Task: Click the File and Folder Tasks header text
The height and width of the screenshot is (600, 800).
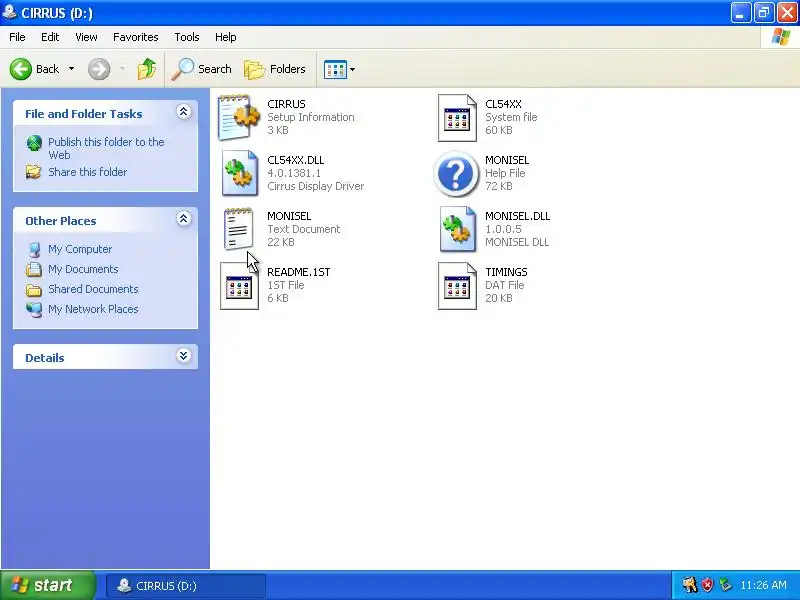Action: tap(84, 114)
